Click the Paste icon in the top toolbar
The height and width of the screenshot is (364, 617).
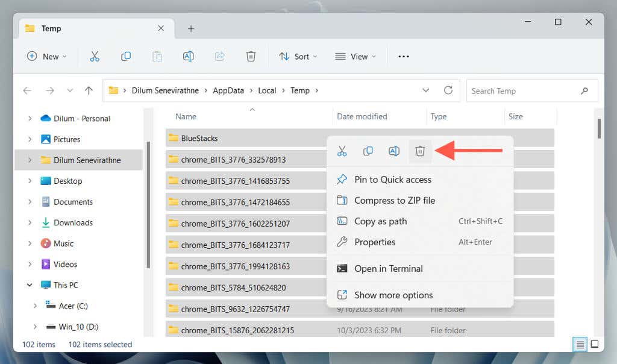pyautogui.click(x=157, y=57)
